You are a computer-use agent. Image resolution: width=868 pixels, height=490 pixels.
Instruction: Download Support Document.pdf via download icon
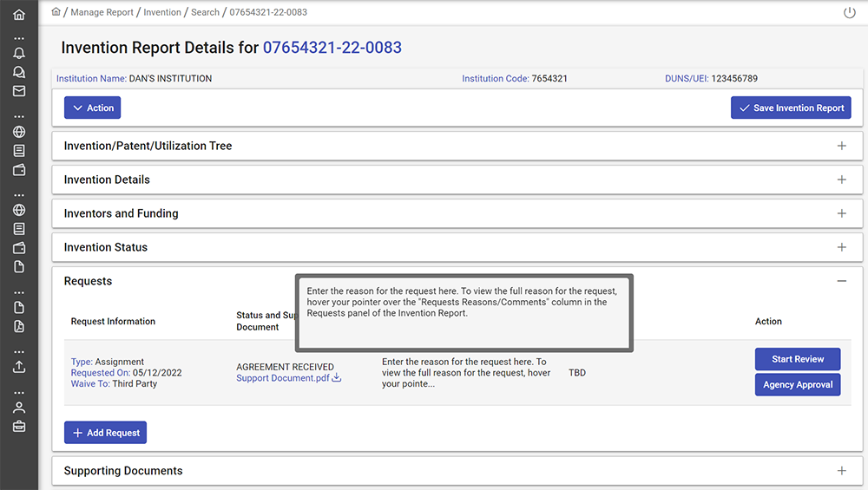coord(337,378)
